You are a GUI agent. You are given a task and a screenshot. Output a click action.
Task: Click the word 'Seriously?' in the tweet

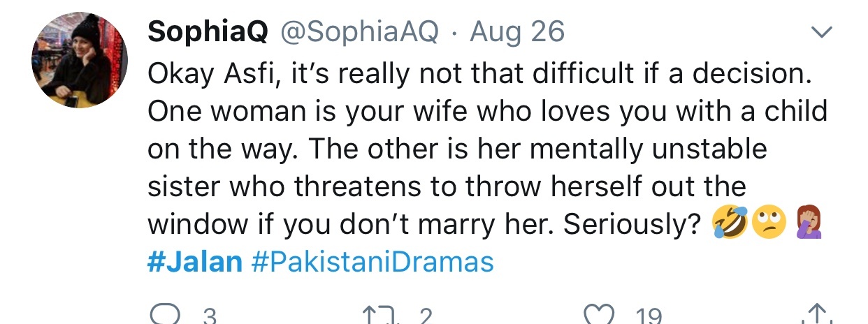[x=632, y=224]
